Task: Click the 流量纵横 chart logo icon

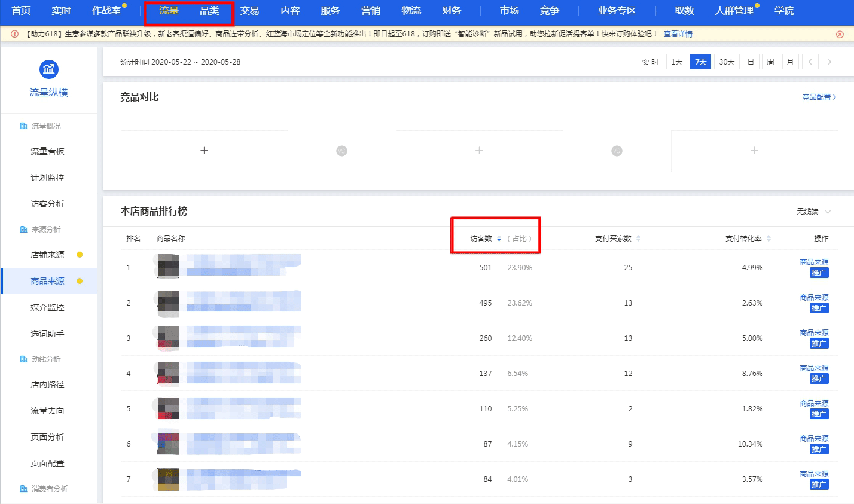Action: 48,69
